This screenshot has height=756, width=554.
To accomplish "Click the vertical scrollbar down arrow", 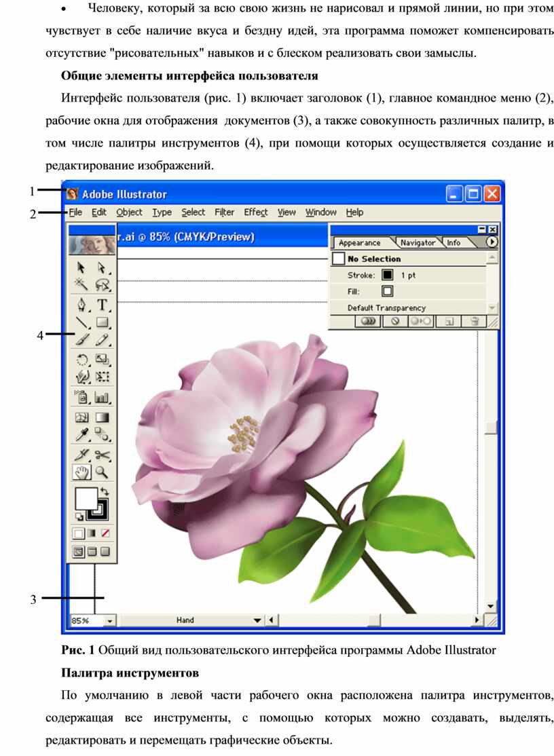I will [x=490, y=607].
